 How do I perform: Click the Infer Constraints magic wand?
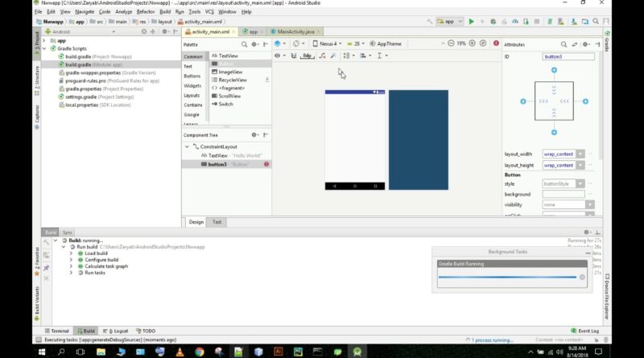coord(333,56)
